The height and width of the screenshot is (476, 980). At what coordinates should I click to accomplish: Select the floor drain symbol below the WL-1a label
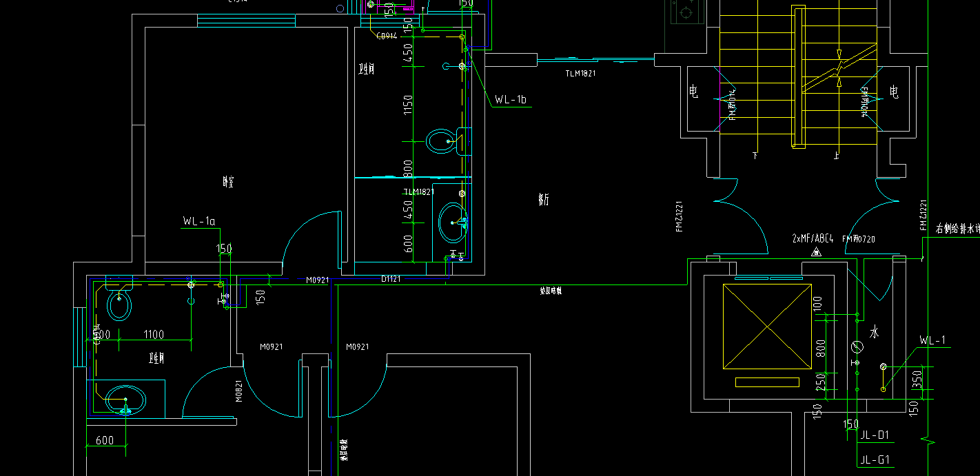tap(191, 284)
